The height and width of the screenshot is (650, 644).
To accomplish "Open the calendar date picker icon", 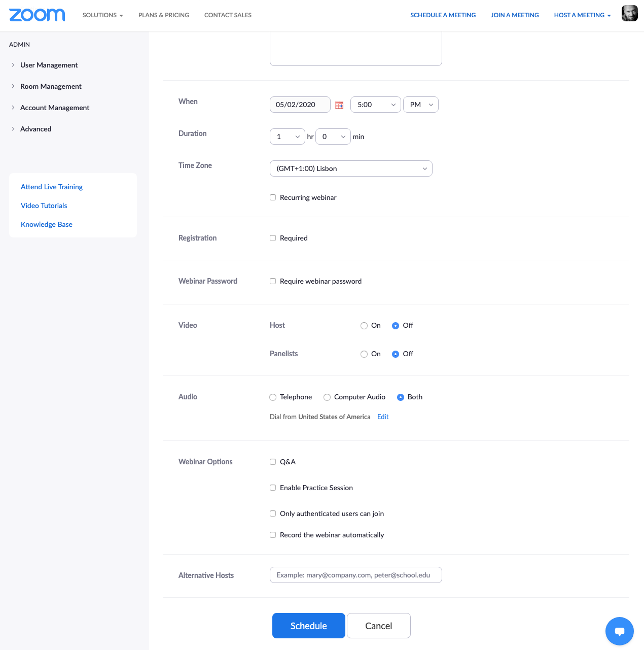I will click(x=339, y=105).
